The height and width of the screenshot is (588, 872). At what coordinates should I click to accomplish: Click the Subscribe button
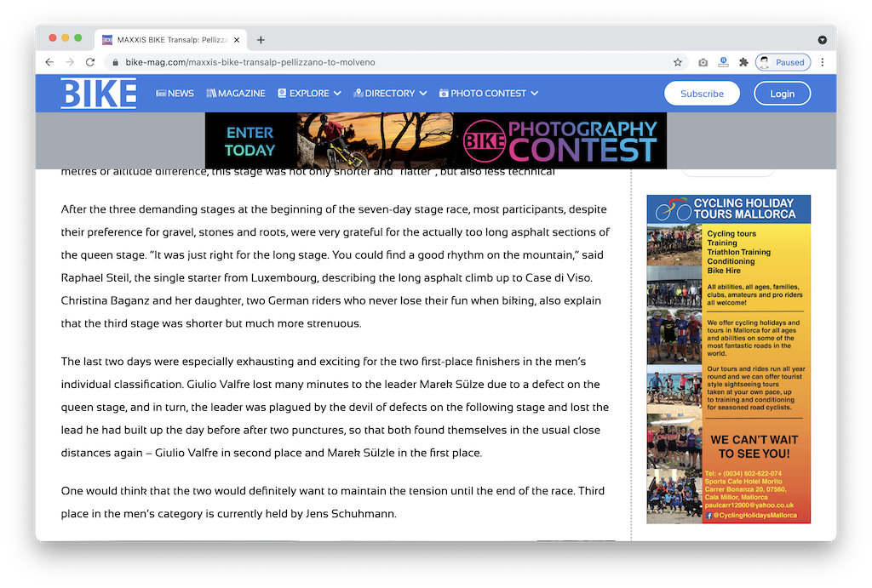pyautogui.click(x=702, y=94)
